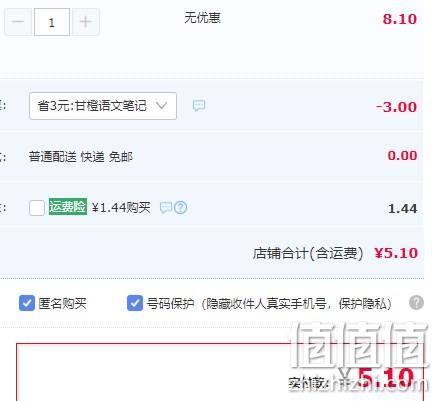
Task: Click the question mark help icon by 运费险
Action: [181, 208]
